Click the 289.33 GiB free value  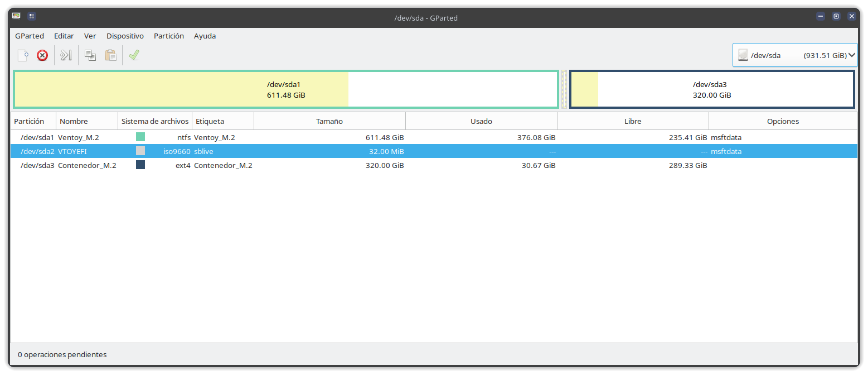click(688, 165)
